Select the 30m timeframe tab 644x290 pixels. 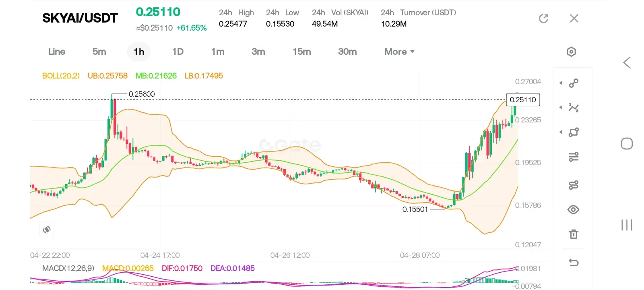(x=347, y=52)
